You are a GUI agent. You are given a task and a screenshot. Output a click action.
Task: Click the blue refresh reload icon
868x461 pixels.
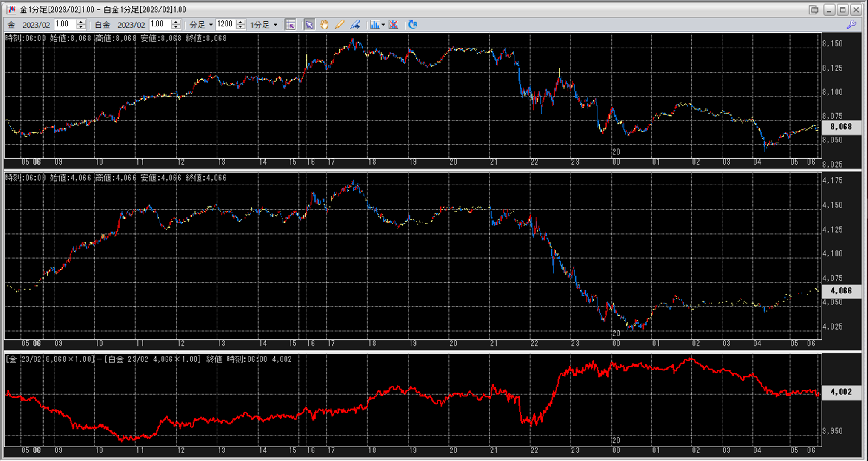point(412,25)
